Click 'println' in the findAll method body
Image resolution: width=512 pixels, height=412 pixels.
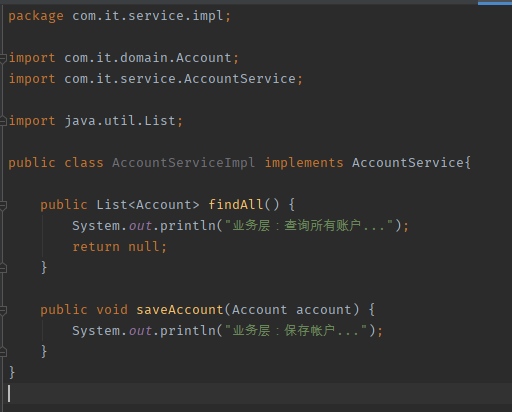pyautogui.click(x=188, y=226)
